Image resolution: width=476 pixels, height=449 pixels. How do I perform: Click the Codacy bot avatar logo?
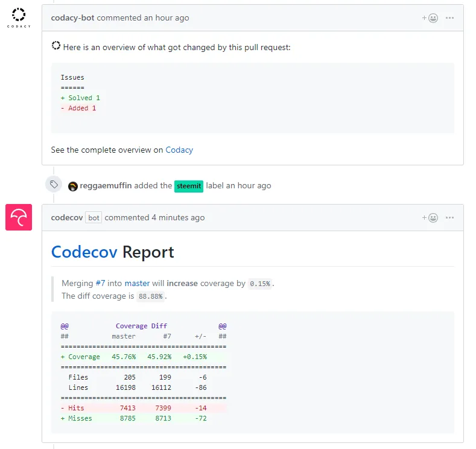19,18
